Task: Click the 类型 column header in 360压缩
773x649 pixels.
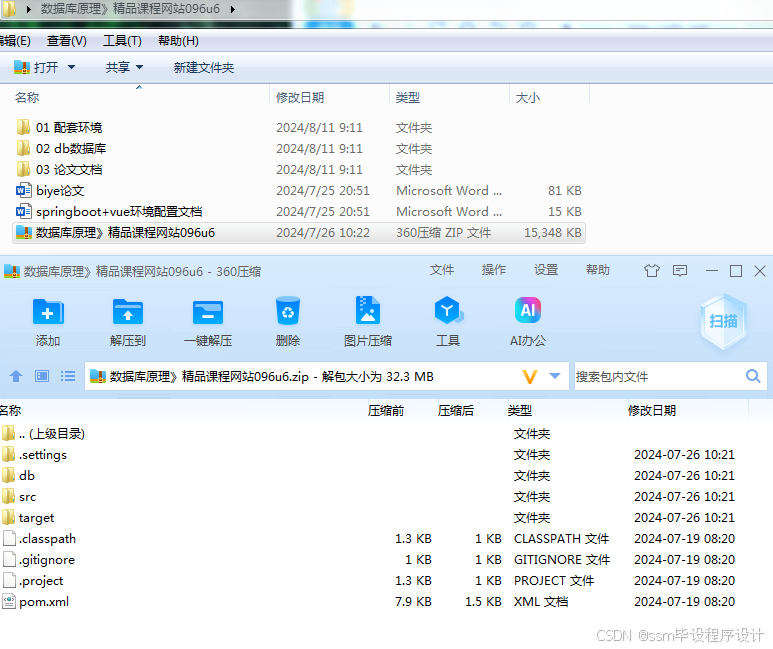Action: [520, 410]
